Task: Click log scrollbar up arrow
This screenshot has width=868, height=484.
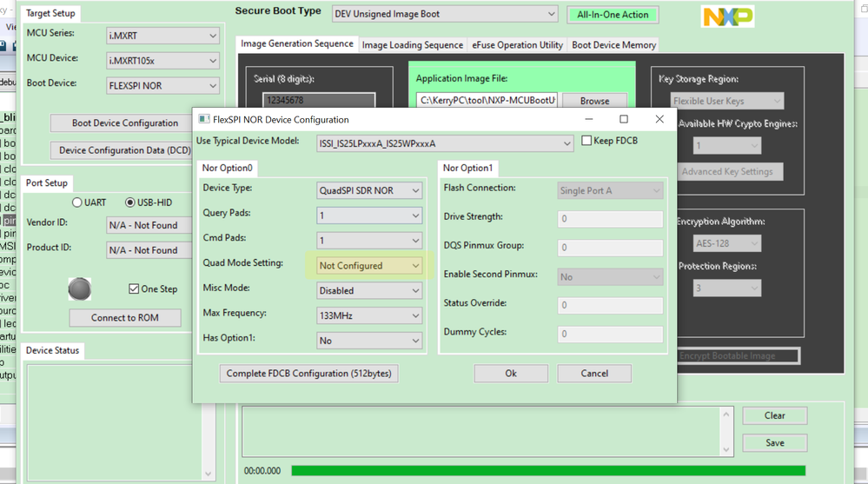Action: coord(726,414)
